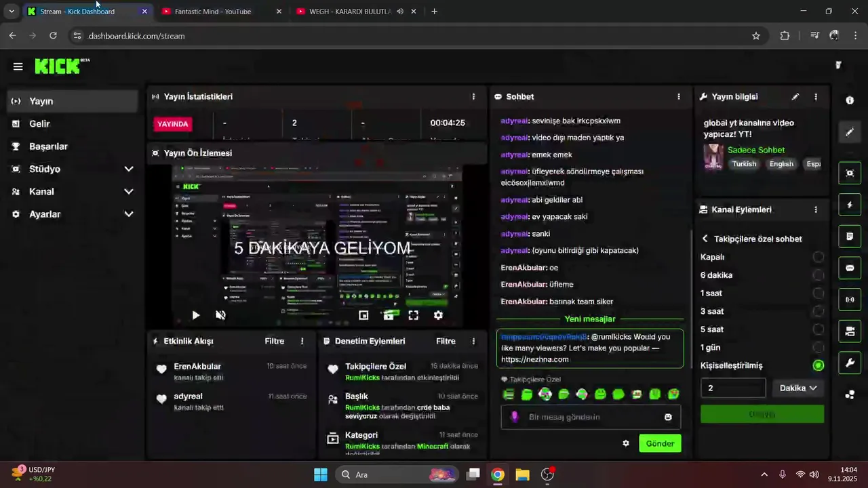Play the stream preview
The image size is (868, 488).
click(x=196, y=315)
